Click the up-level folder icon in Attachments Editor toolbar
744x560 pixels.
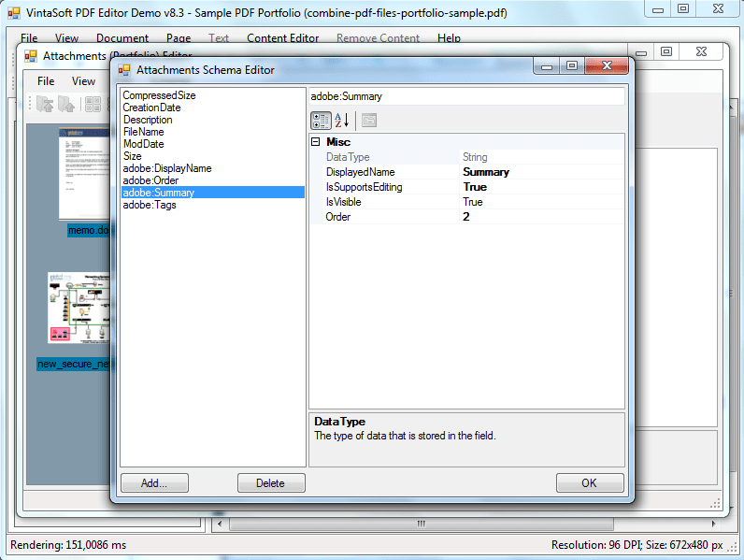click(x=45, y=104)
